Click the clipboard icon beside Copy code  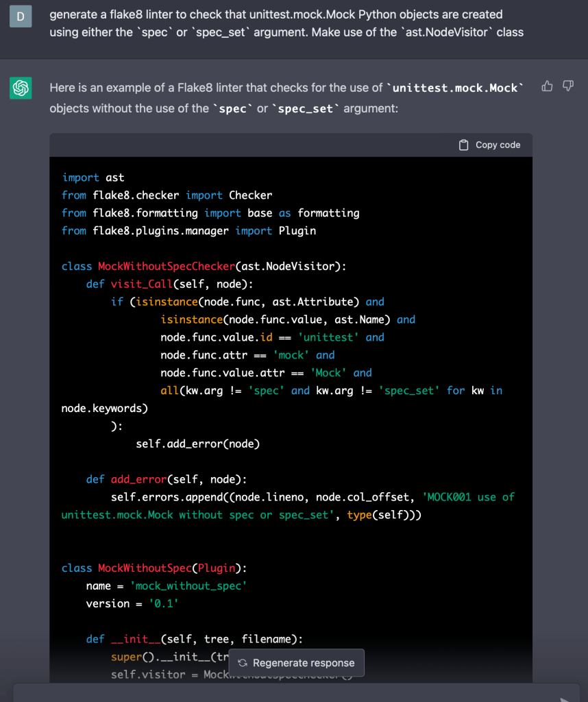(464, 145)
